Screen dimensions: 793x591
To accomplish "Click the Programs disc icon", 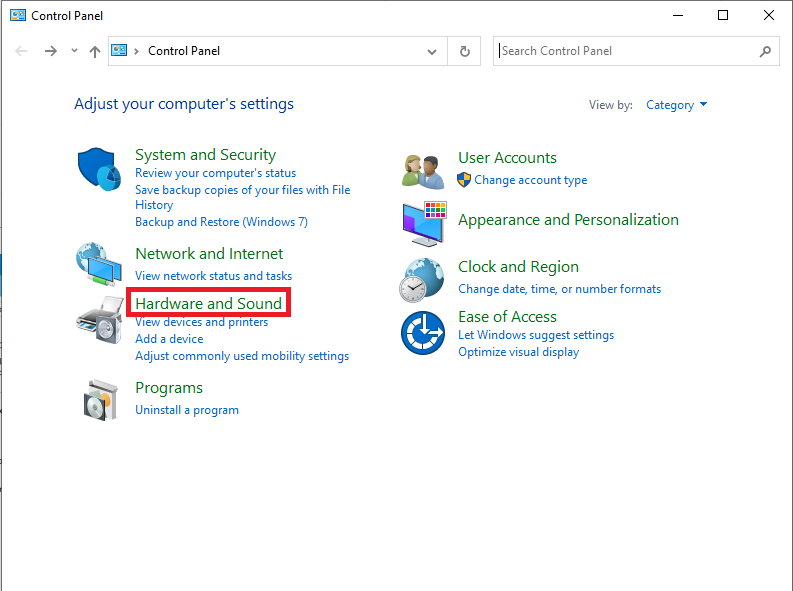I will 100,400.
